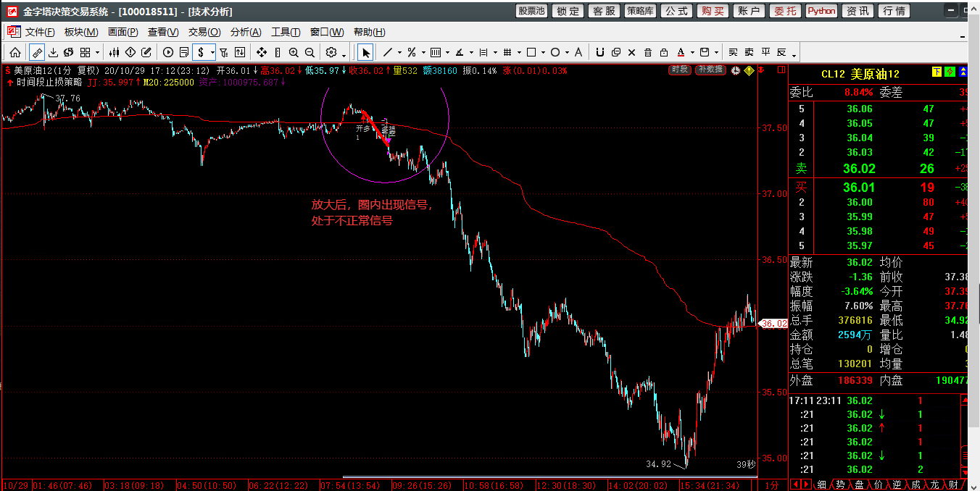Click the four-way move arrows icon
Screen dimensions: 980x491
coord(262,52)
